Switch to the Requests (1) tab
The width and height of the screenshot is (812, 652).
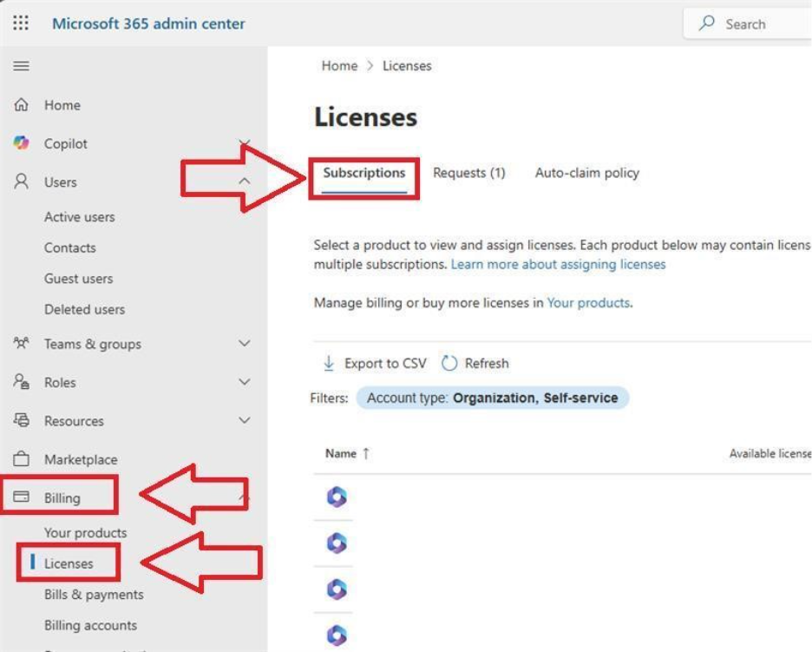tap(469, 173)
